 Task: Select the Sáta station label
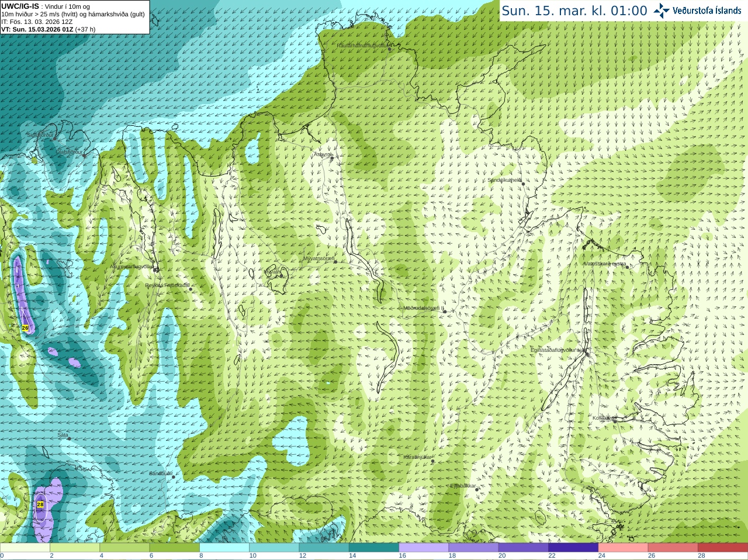pos(63,435)
